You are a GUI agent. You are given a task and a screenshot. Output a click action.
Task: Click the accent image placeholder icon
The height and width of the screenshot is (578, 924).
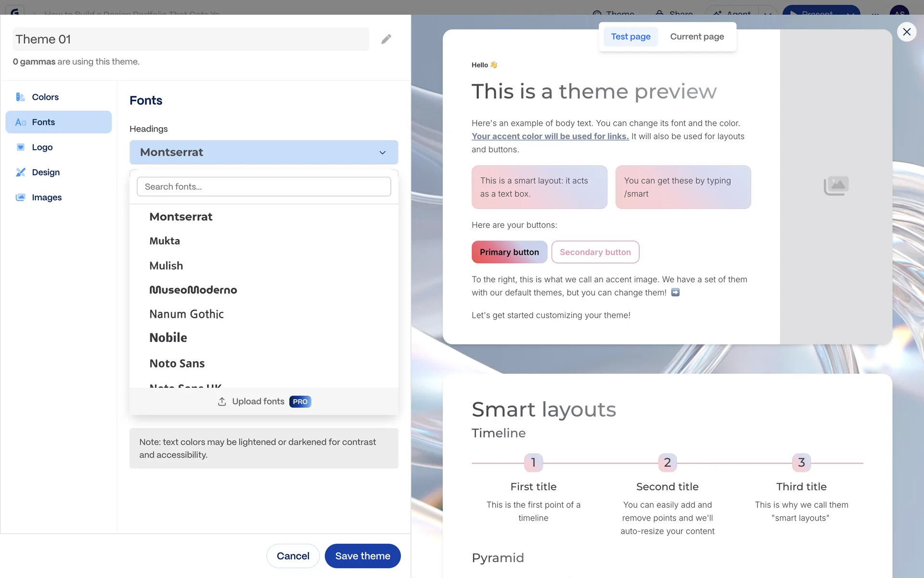pos(836,186)
